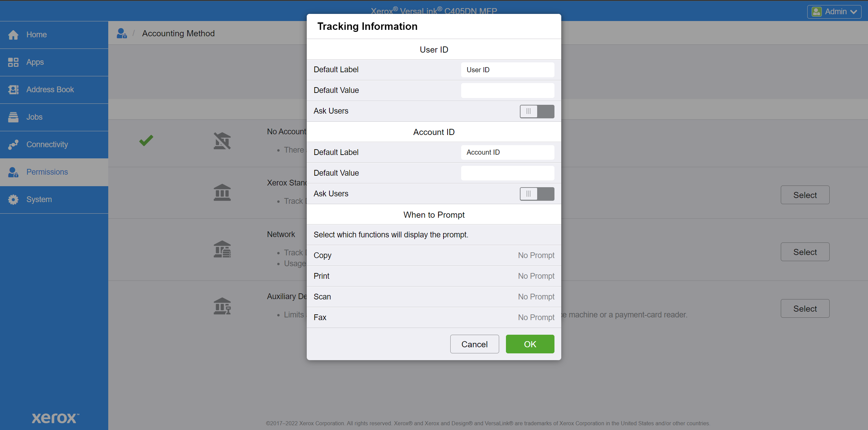Image resolution: width=868 pixels, height=430 pixels.
Task: Select the Jobs printer icon
Action: [13, 117]
